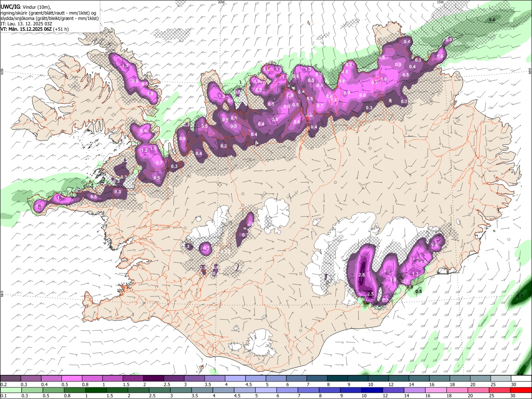Click the upper legend swatch between 4 and 4.5
This screenshot has width=532, height=399.
pyautogui.click(x=235, y=378)
